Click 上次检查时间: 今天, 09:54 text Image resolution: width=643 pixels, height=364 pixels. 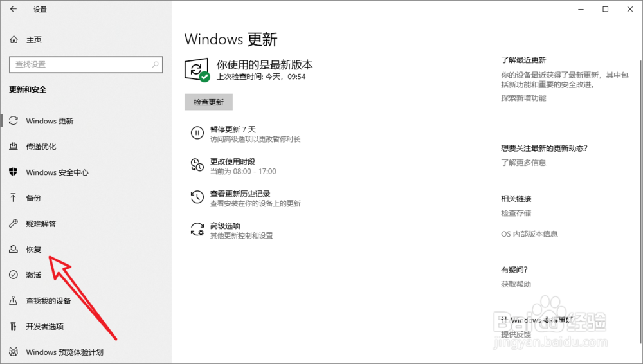point(261,77)
